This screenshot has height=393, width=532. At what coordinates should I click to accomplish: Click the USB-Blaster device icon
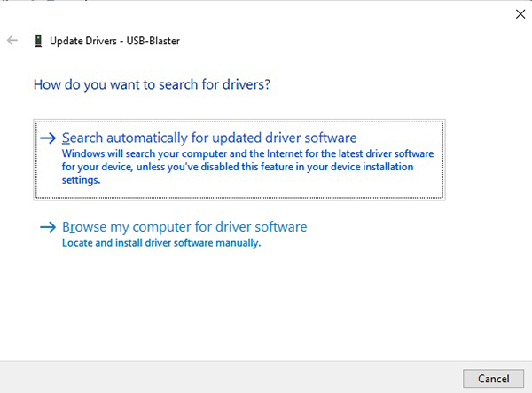click(x=37, y=41)
